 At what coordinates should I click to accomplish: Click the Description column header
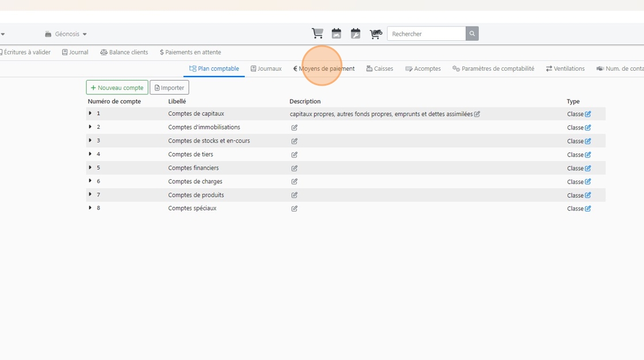tap(305, 101)
